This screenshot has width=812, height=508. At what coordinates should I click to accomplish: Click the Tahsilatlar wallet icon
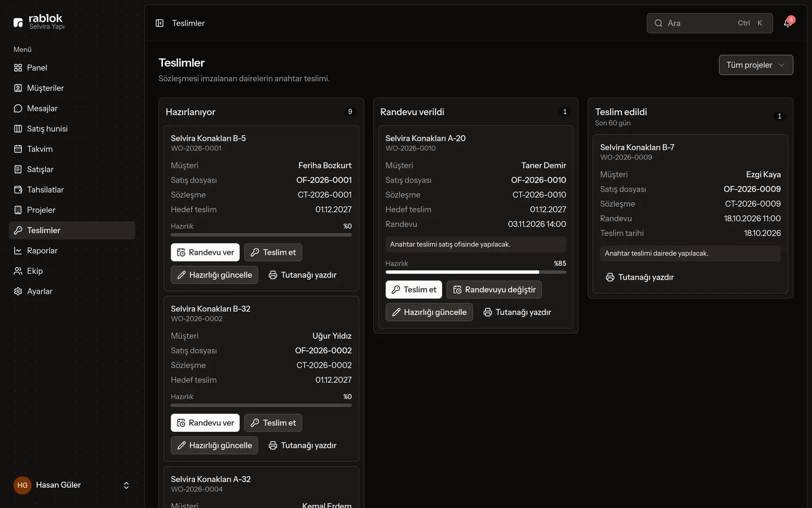[18, 190]
